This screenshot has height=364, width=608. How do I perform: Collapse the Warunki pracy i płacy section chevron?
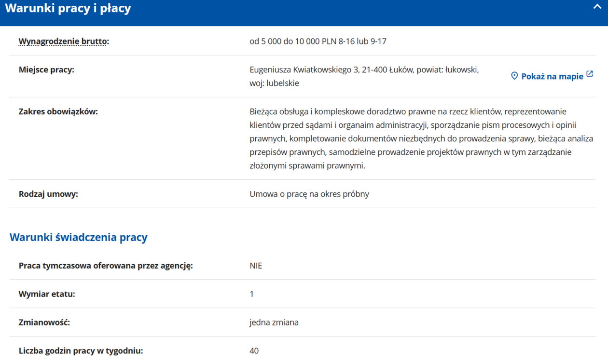597,7
